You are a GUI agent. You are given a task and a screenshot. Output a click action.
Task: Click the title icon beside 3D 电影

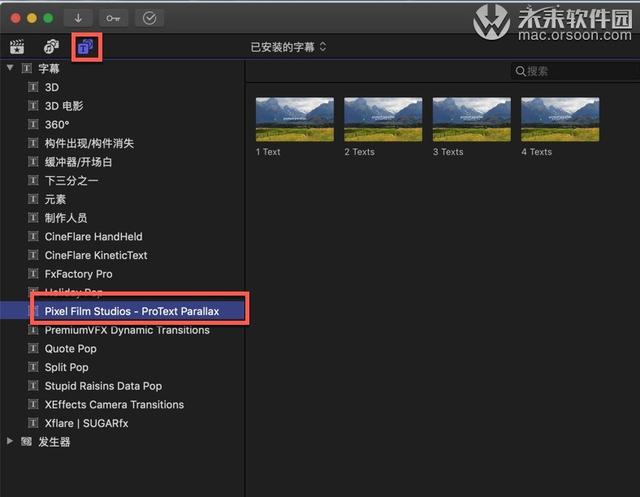pos(33,106)
